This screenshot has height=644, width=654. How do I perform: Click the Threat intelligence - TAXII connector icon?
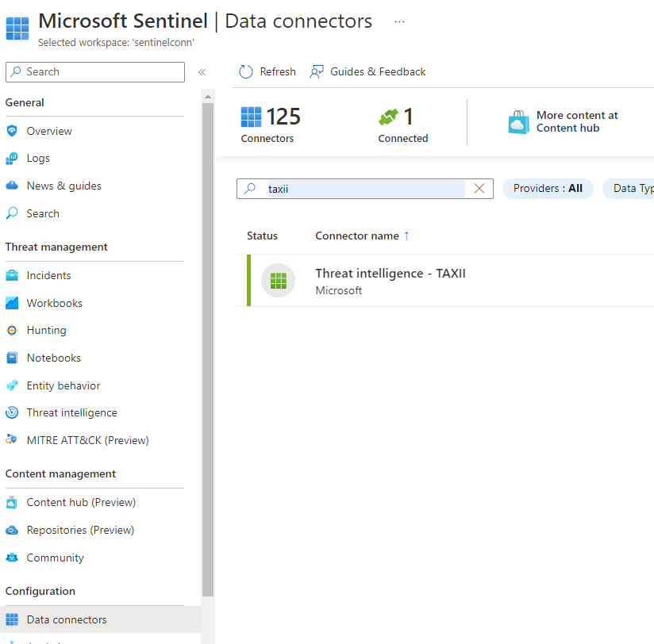(279, 280)
